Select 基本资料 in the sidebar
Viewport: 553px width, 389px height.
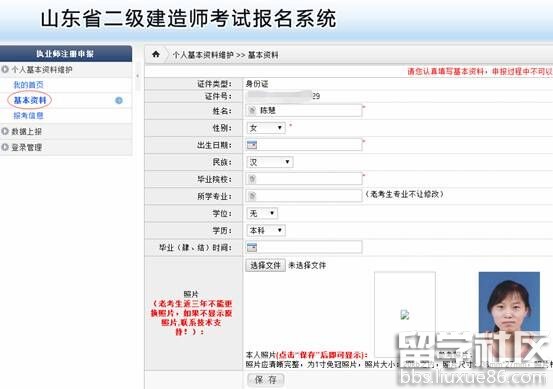[30, 100]
